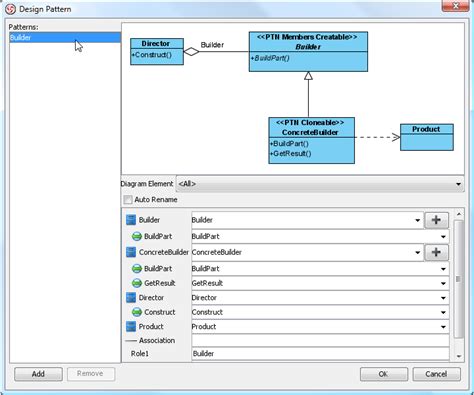
Task: Click the Construct row label
Action: [x=160, y=312]
